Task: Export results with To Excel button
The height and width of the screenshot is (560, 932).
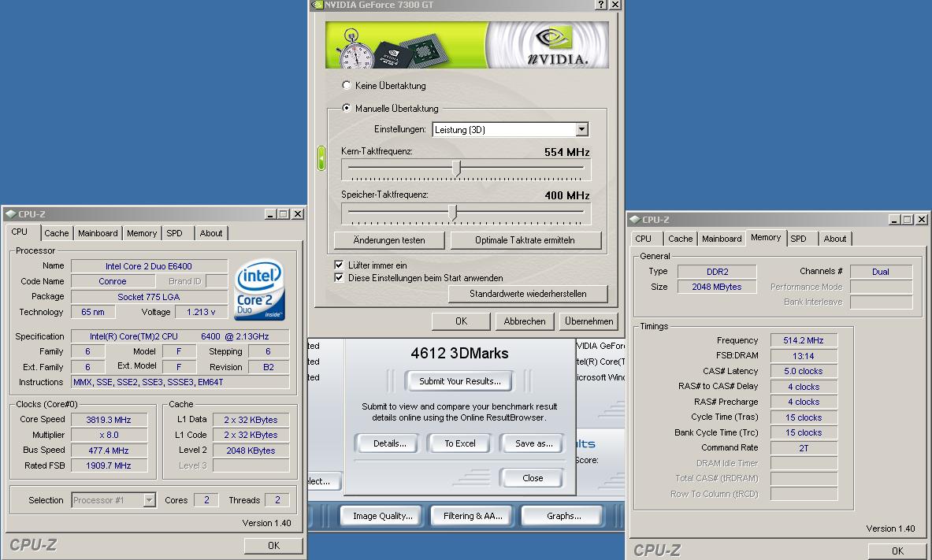Action: (460, 443)
